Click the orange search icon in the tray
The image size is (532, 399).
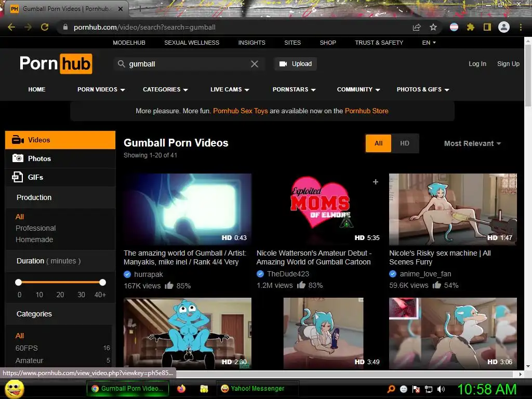391,389
